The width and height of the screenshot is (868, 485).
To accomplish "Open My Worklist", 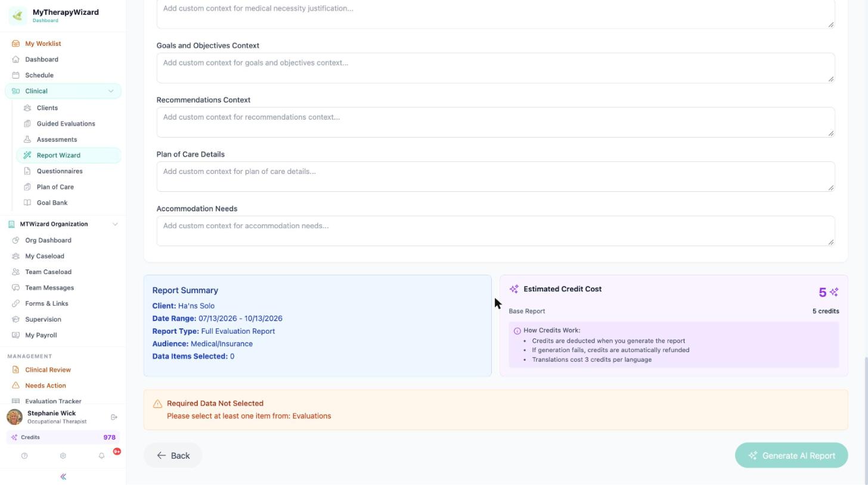I will pos(43,44).
